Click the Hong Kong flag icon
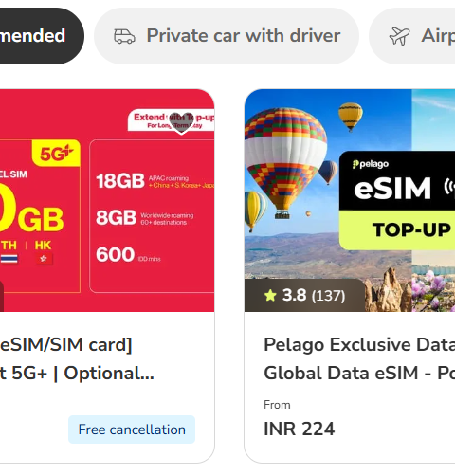Image resolution: width=455 pixels, height=476 pixels. pyautogui.click(x=44, y=259)
